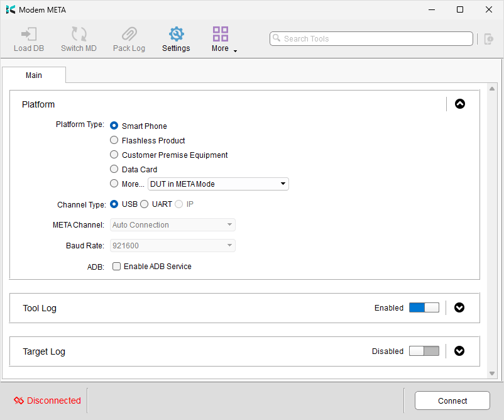Maximize the Modem META window

[460, 9]
